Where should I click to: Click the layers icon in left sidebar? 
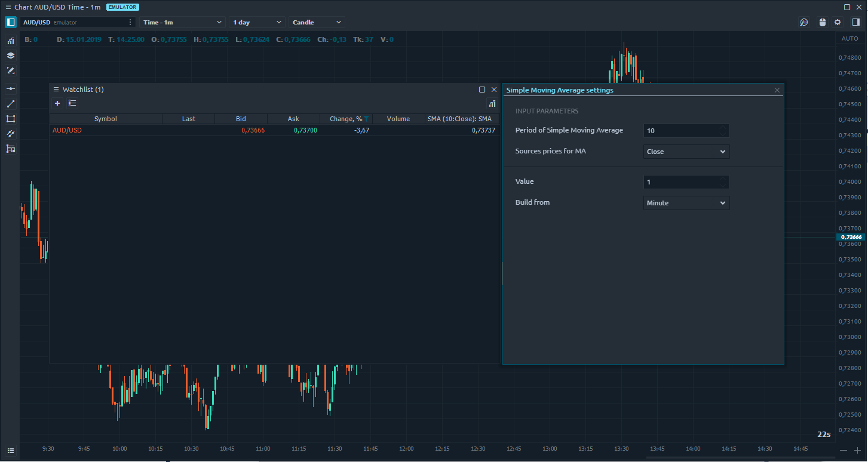(10, 56)
